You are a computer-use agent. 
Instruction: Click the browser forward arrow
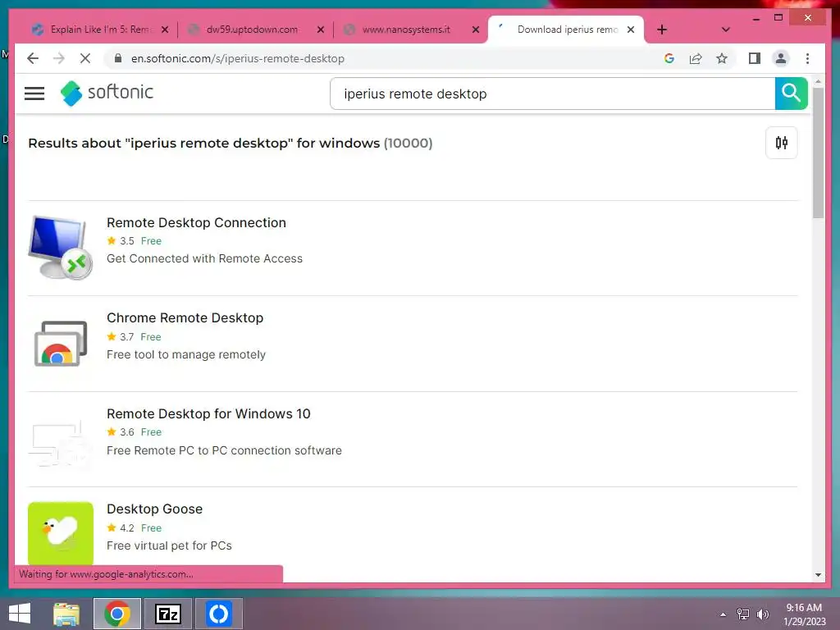click(x=59, y=58)
